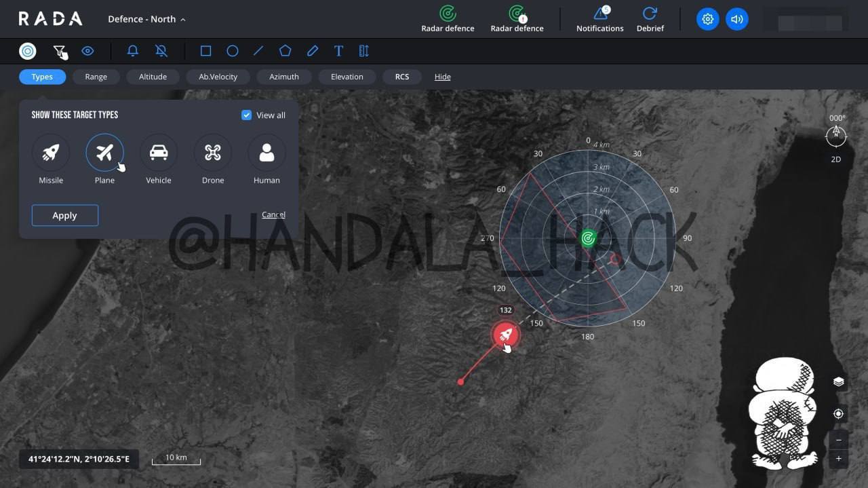Select the pentagon polygon drawing tool
The width and height of the screenshot is (868, 488).
(285, 51)
